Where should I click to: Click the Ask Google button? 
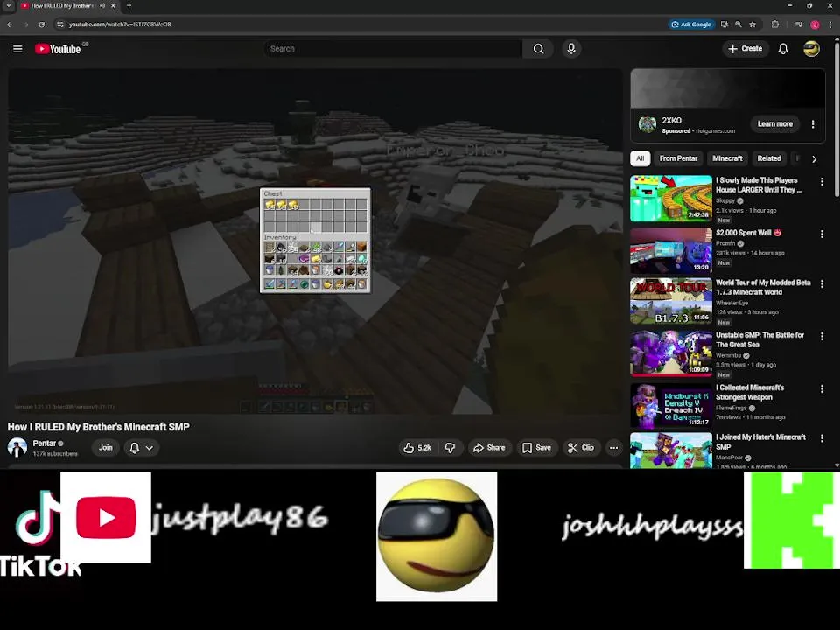pyautogui.click(x=691, y=24)
